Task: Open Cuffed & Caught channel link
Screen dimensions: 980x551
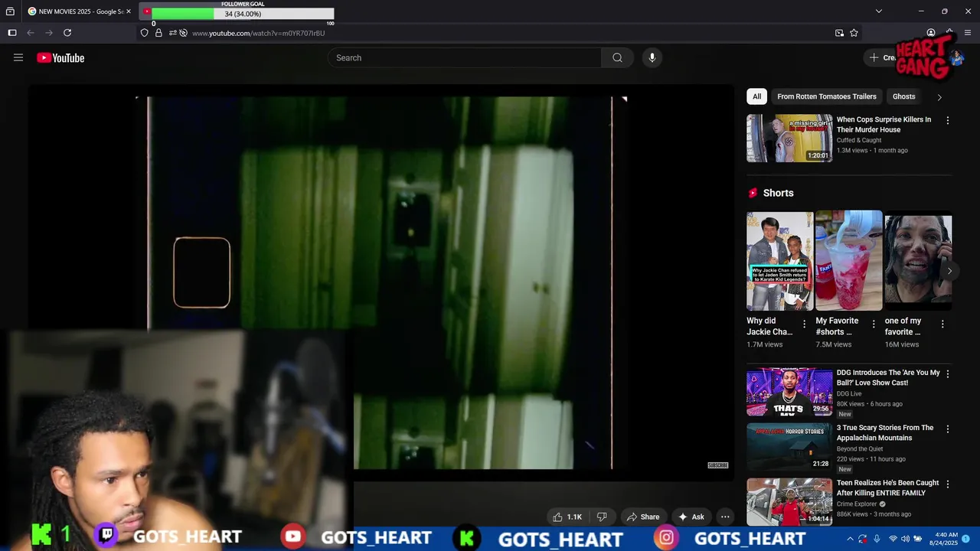Action: (859, 140)
